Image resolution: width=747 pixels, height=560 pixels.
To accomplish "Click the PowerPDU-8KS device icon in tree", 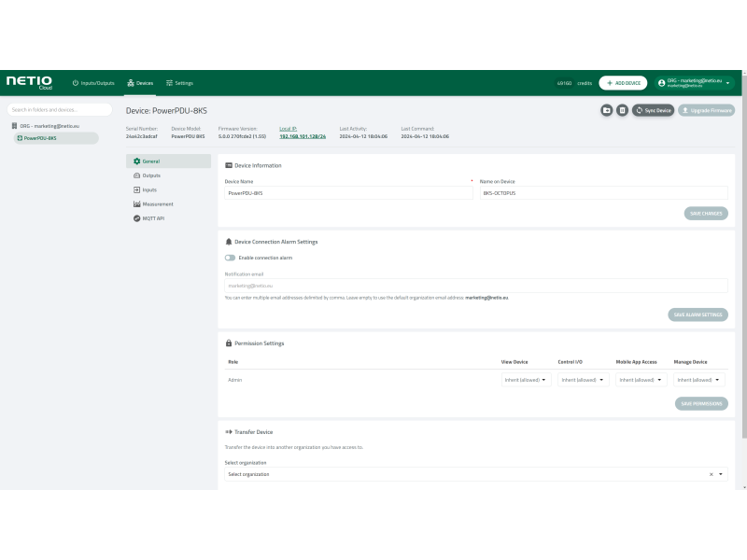I will [20, 138].
